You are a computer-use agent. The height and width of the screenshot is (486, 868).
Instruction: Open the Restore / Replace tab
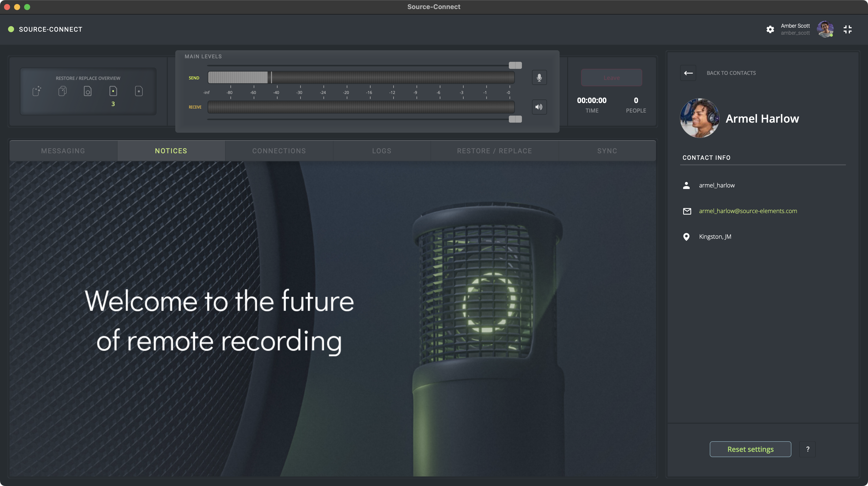click(x=494, y=151)
